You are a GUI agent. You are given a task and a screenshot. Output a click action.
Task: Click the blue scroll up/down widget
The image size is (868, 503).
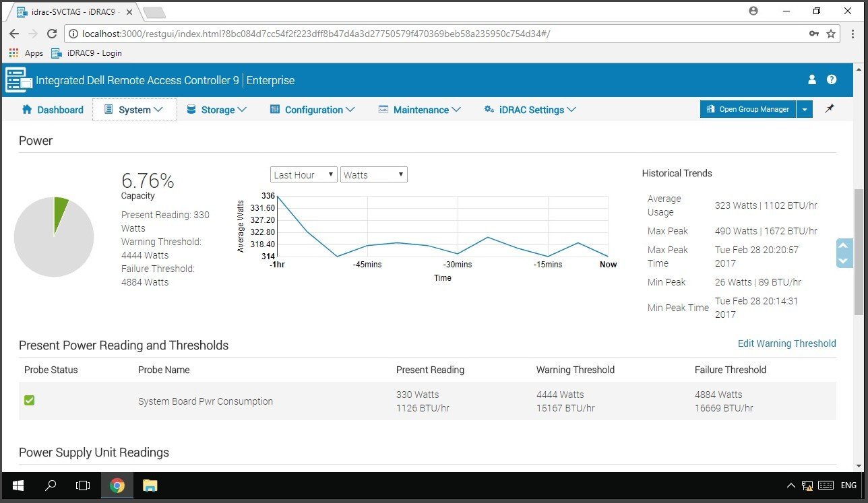point(844,253)
